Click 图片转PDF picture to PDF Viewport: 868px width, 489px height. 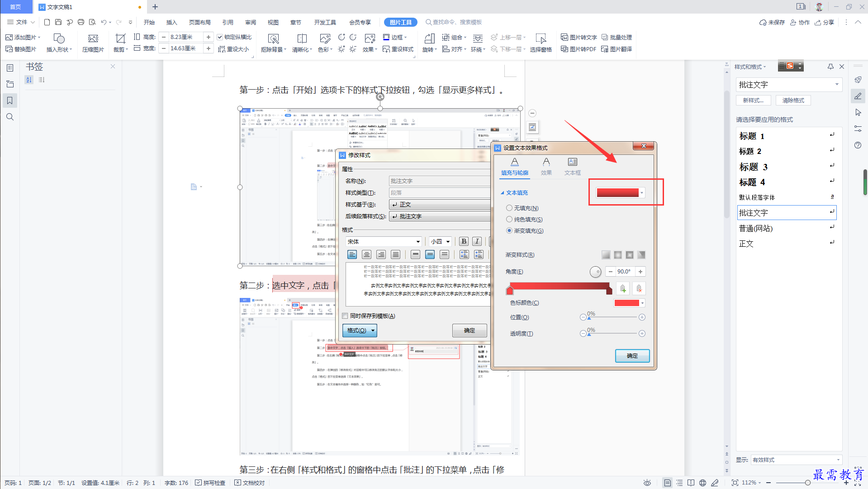(579, 49)
